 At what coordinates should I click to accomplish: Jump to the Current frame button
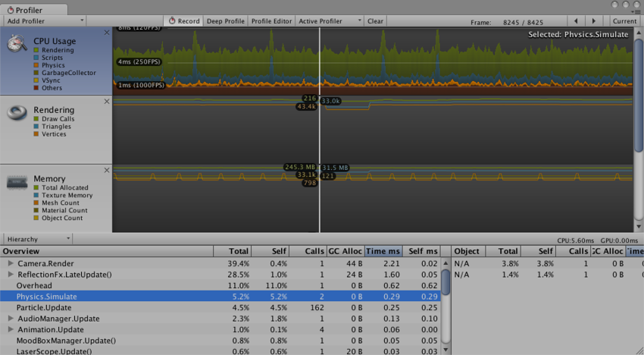pyautogui.click(x=624, y=21)
